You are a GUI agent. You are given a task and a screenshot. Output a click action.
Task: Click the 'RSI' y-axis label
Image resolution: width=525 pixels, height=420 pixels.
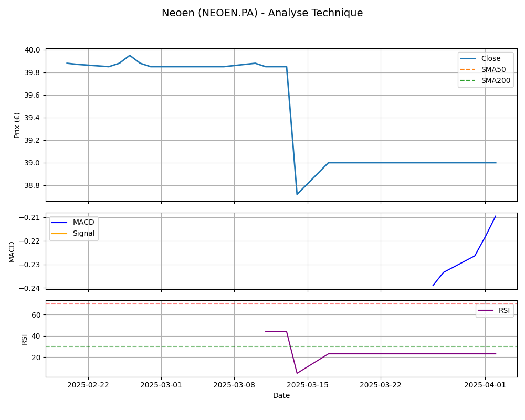pyautogui.click(x=24, y=340)
